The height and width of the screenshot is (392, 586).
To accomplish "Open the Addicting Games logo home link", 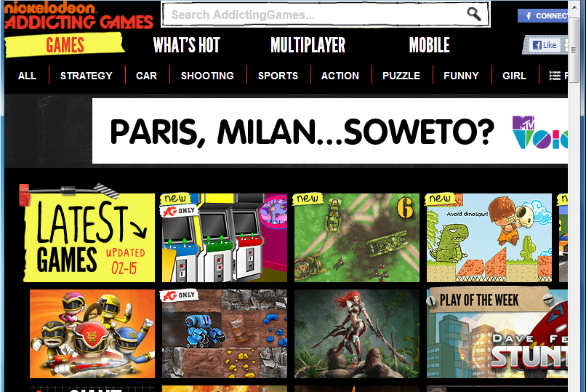I will (79, 16).
